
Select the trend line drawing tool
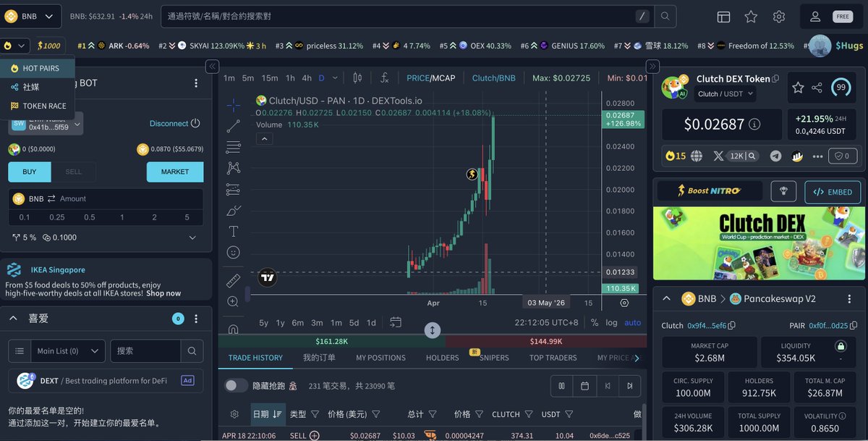(x=233, y=126)
